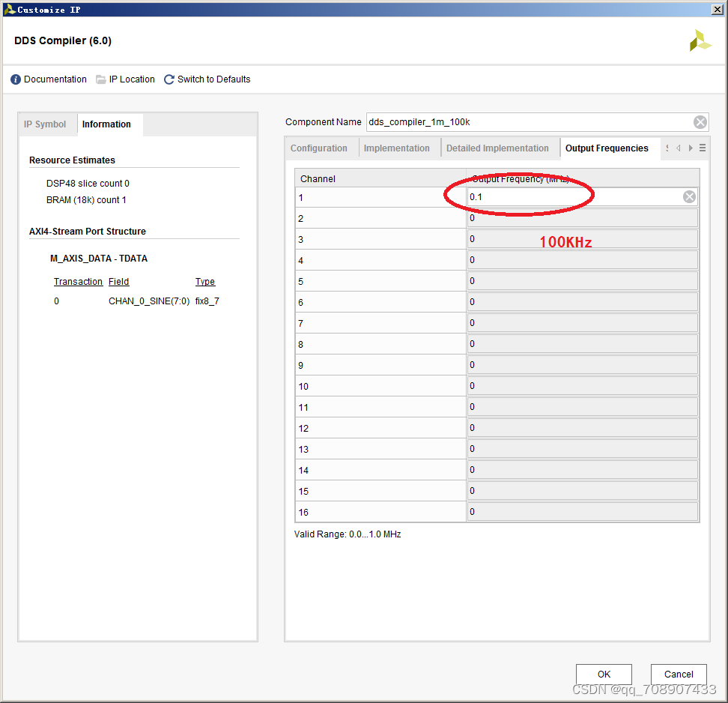This screenshot has width=728, height=703.
Task: Clear the Component Name field
Action: click(700, 122)
